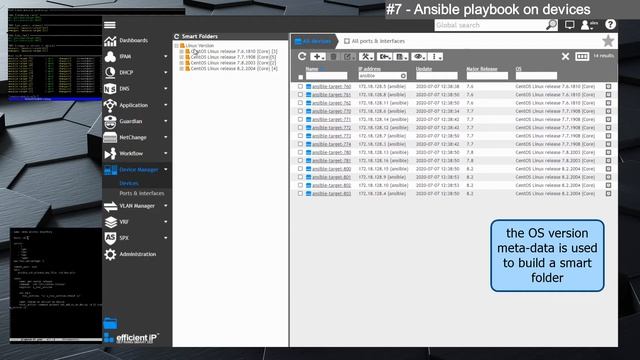Click the VRF module icon

coord(110,222)
